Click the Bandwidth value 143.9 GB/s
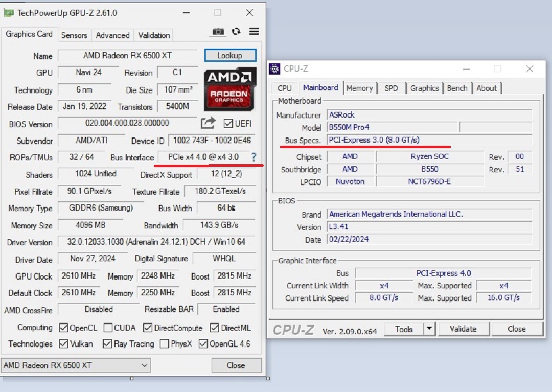 coord(219,225)
